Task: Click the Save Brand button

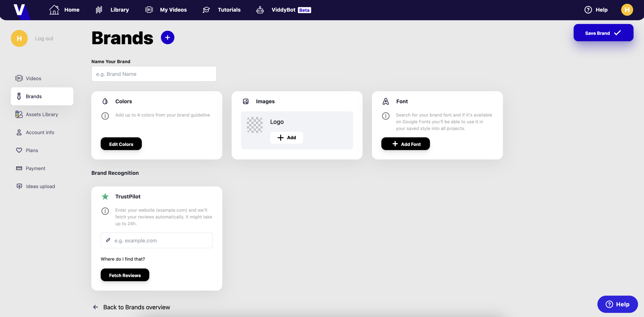Action: 603,33
